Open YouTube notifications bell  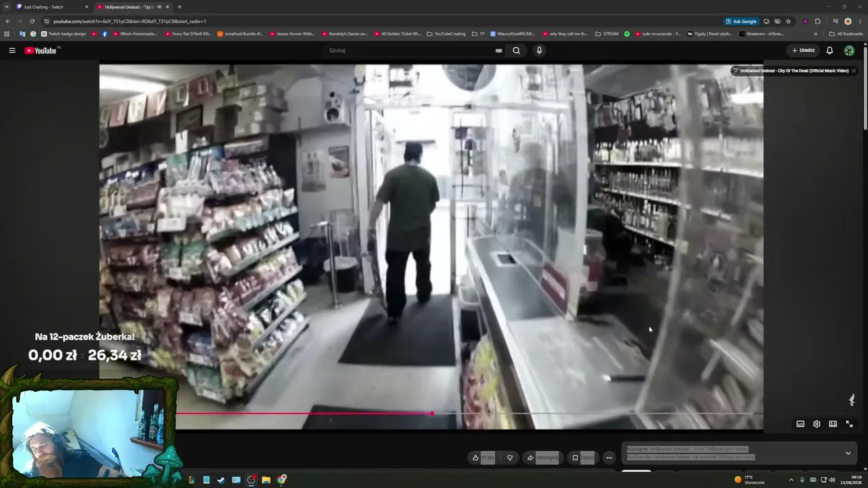(829, 50)
